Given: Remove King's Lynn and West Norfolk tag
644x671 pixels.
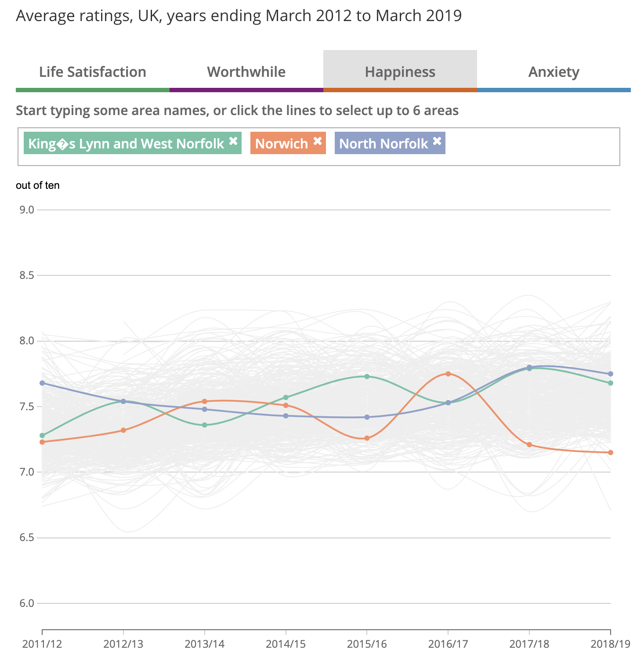Looking at the screenshot, I should click(233, 141).
